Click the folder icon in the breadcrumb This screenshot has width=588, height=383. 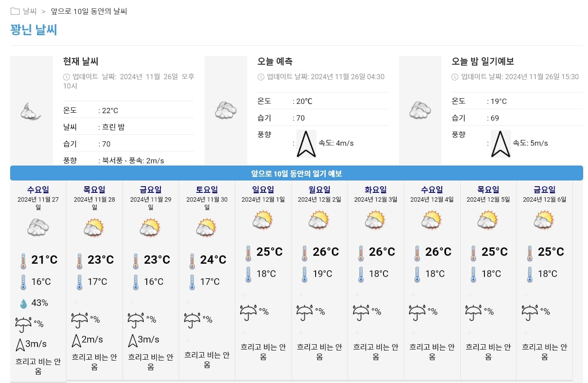pyautogui.click(x=15, y=11)
